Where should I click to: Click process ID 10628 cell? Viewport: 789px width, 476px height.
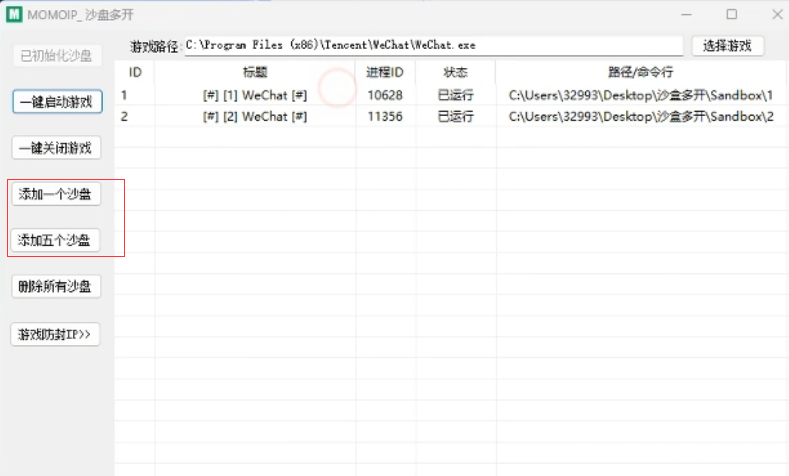pos(385,95)
